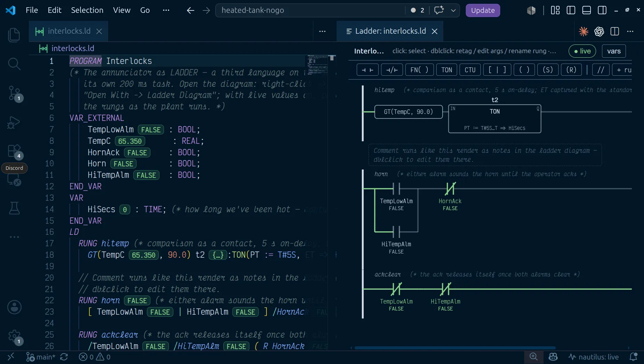
Task: Insert a normally open contact
Action: pyautogui.click(x=368, y=70)
